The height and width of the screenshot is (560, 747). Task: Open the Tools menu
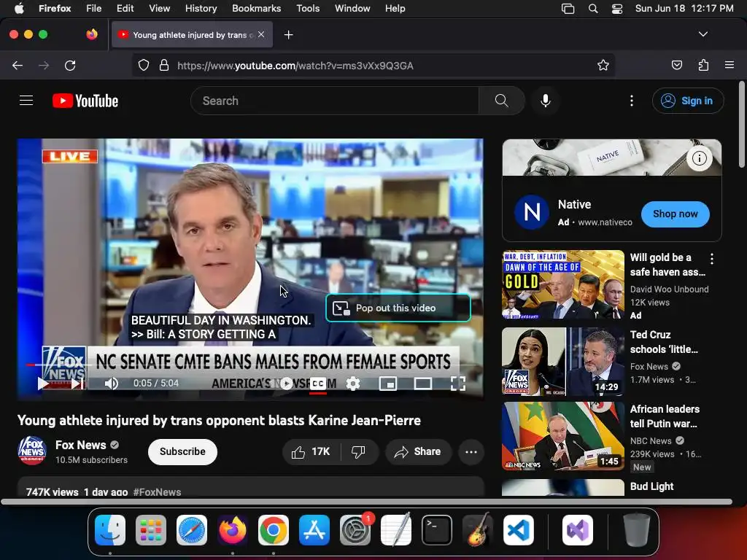(x=308, y=8)
